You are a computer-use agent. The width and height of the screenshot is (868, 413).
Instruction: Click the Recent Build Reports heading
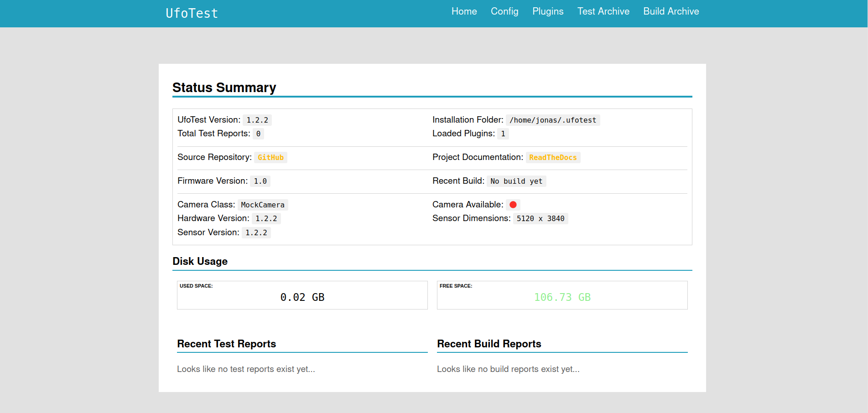pyautogui.click(x=489, y=344)
